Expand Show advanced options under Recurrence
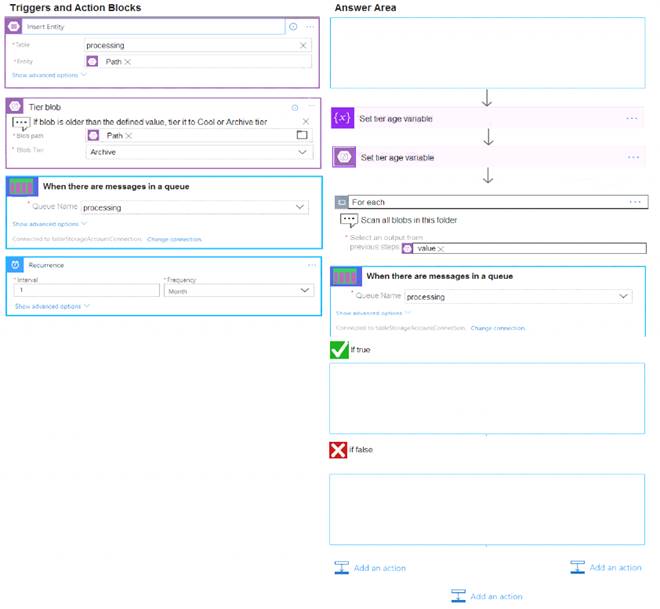 click(x=50, y=306)
